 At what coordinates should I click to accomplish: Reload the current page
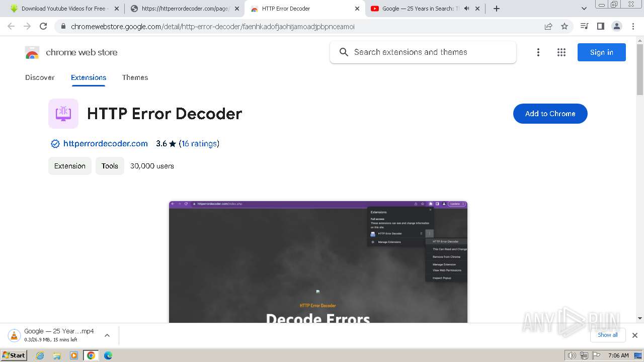43,26
